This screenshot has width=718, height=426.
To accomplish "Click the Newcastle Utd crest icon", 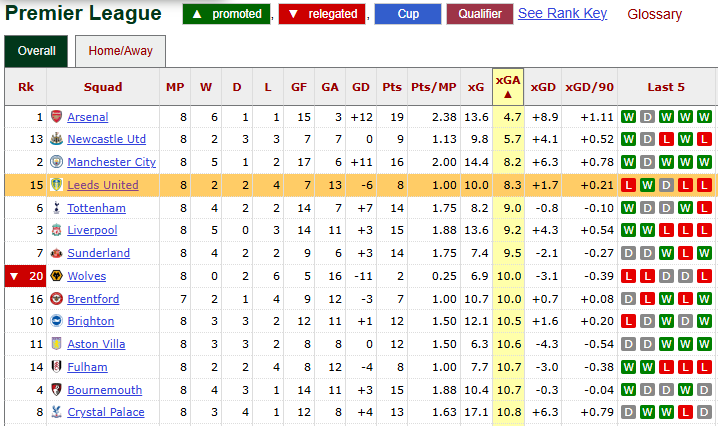I will click(x=56, y=139).
